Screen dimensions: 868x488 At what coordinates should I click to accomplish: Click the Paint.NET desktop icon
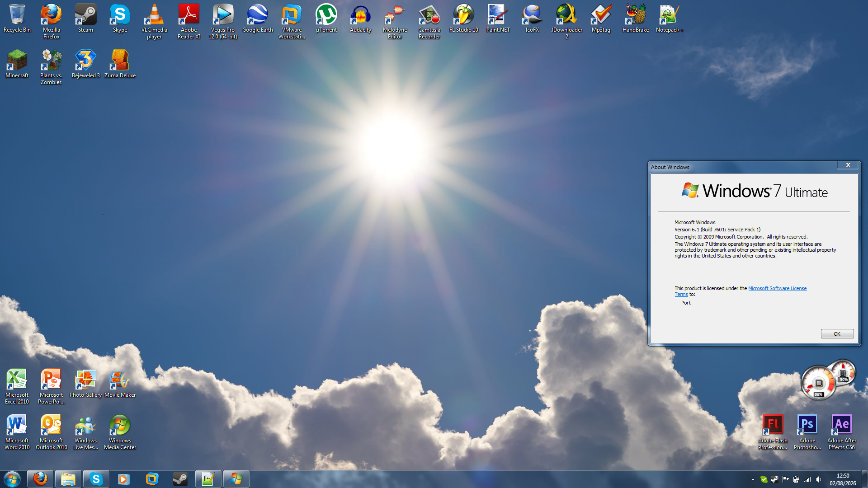click(498, 19)
